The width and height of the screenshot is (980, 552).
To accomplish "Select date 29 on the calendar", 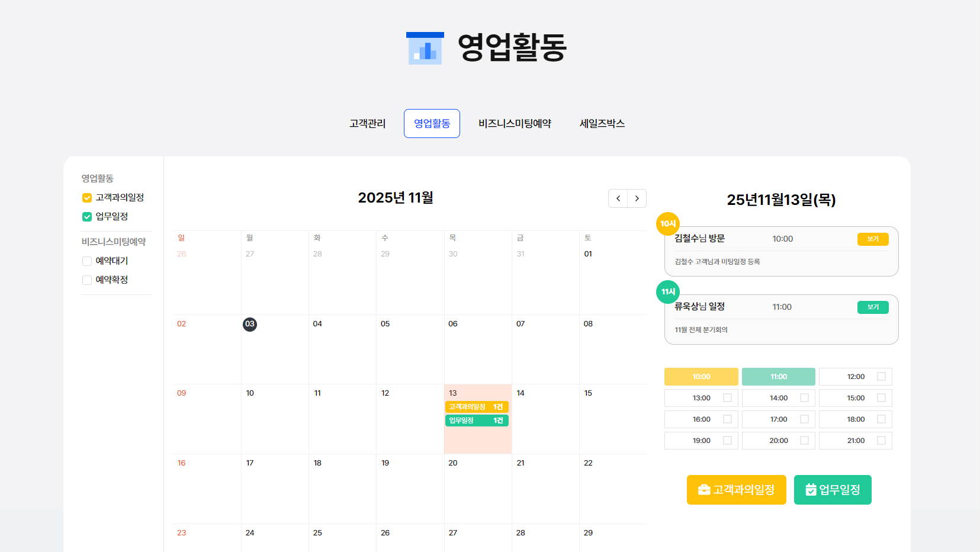I will (588, 533).
